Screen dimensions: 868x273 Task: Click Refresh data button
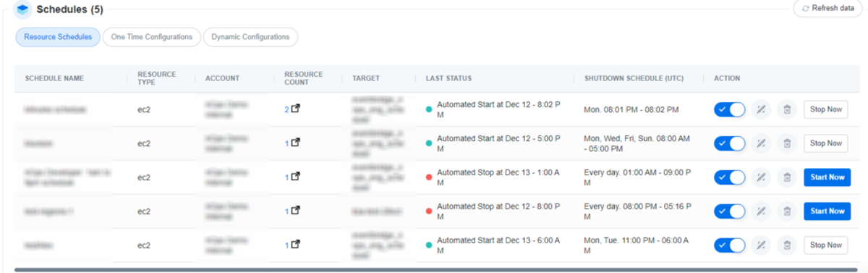828,8
